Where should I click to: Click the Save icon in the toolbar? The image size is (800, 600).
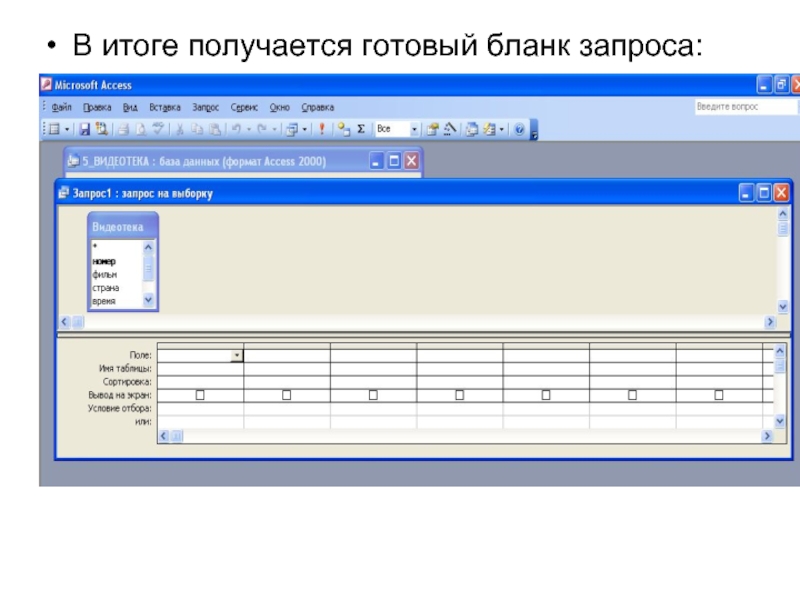pos(85,129)
